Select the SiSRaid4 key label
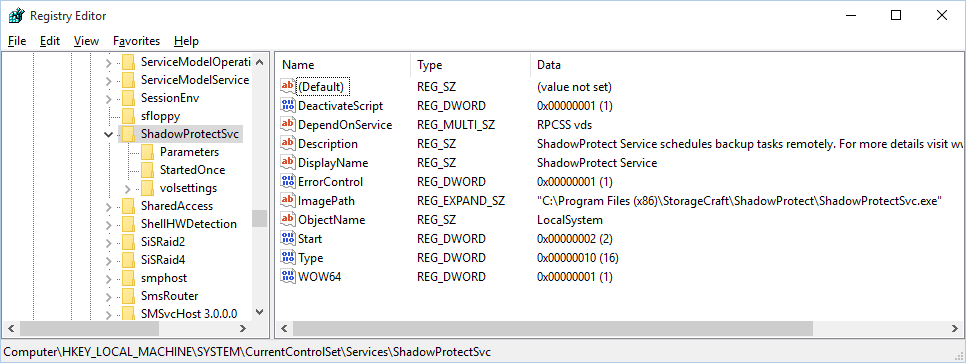This screenshot has height=363, width=966. click(163, 260)
